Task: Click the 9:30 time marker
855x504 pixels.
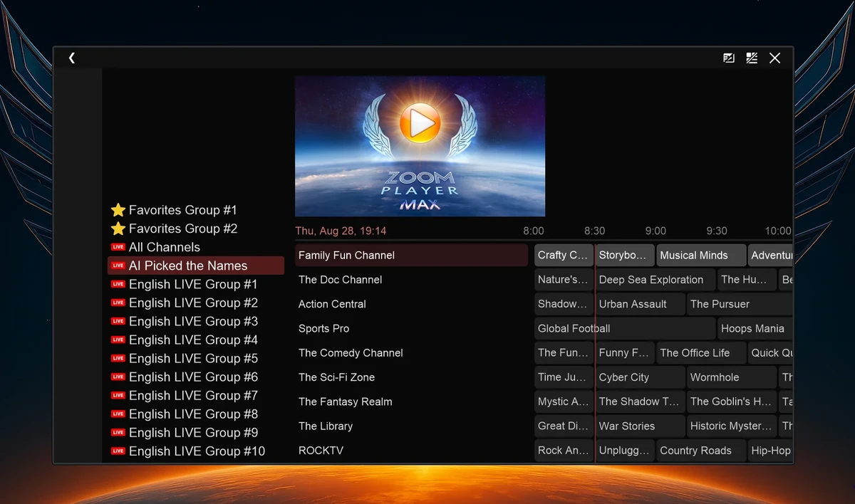Action: pos(717,231)
